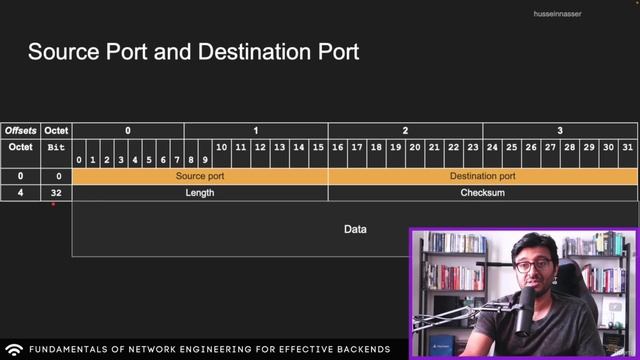
Task: Select the Checksum field cell
Action: 482,193
